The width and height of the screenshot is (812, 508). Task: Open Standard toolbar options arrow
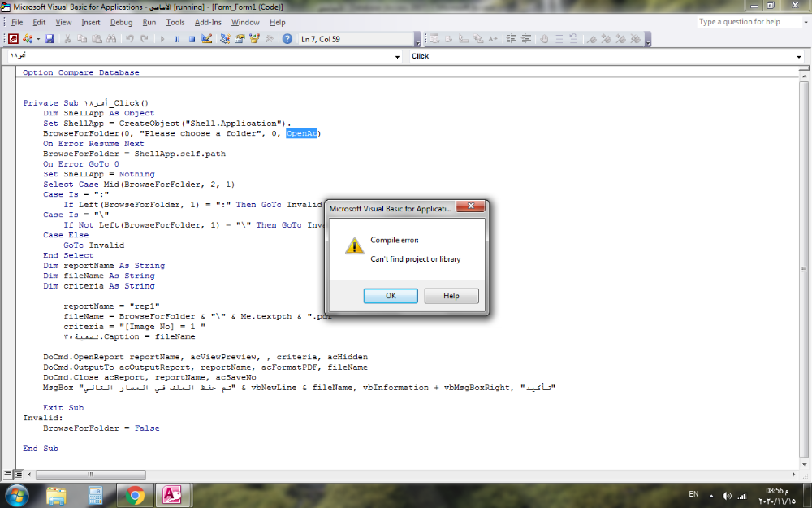(417, 39)
